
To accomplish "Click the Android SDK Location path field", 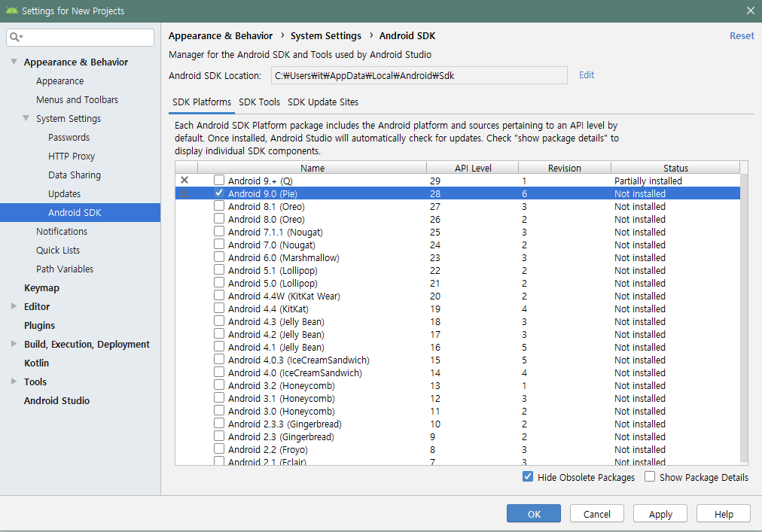I will click(419, 75).
